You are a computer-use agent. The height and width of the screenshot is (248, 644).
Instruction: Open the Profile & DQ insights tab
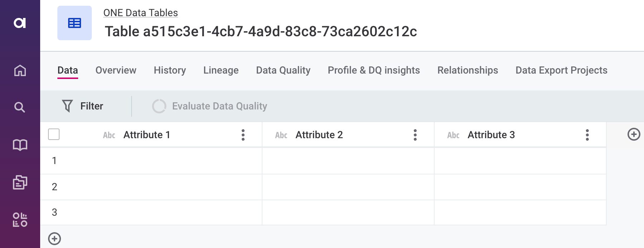pos(374,70)
